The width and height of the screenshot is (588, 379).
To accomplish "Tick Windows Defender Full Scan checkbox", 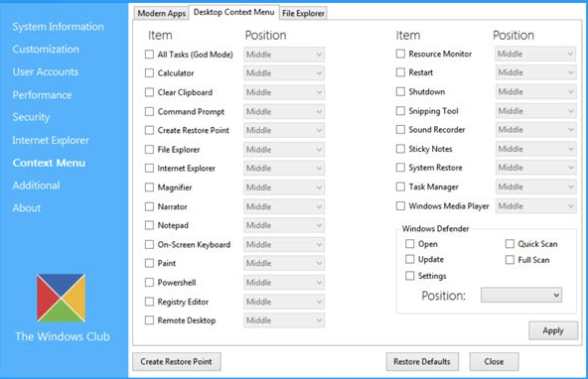I will coord(510,260).
